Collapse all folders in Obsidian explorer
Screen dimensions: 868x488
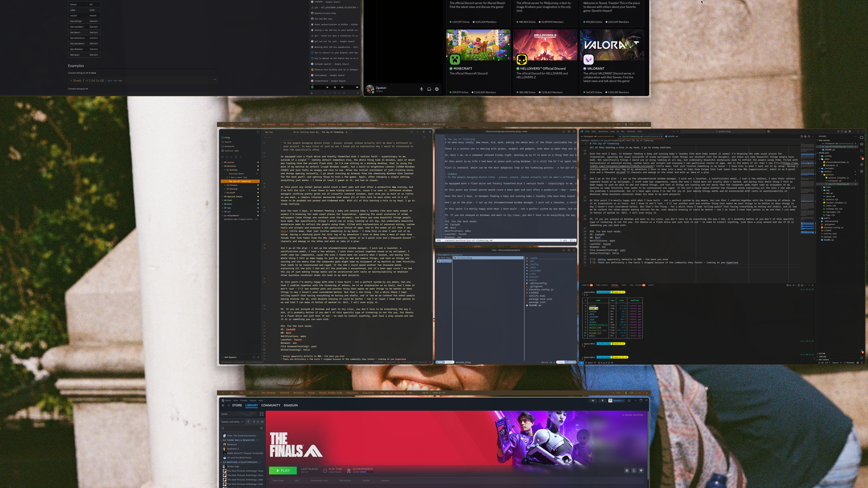coord(241,157)
